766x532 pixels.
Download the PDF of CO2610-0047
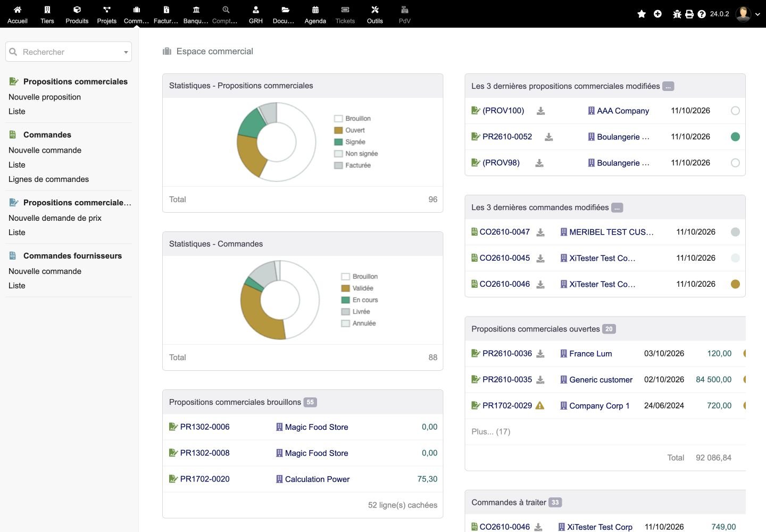tap(540, 232)
